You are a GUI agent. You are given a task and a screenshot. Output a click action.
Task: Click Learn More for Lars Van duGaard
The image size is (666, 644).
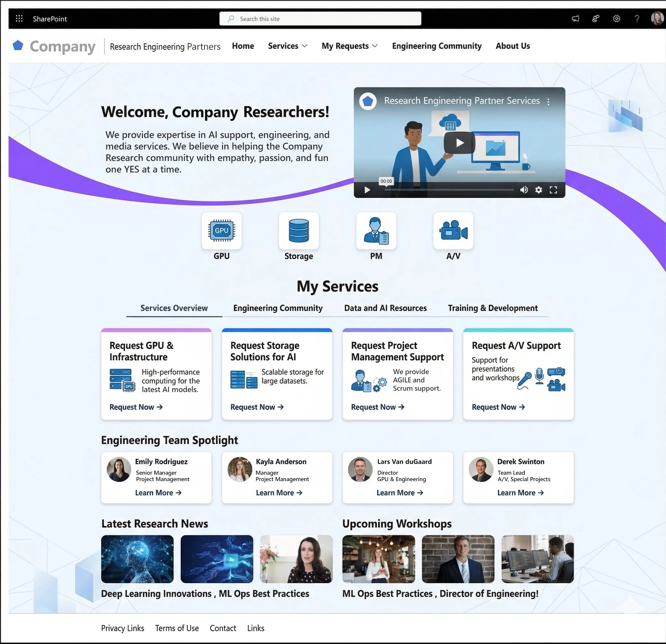point(399,493)
